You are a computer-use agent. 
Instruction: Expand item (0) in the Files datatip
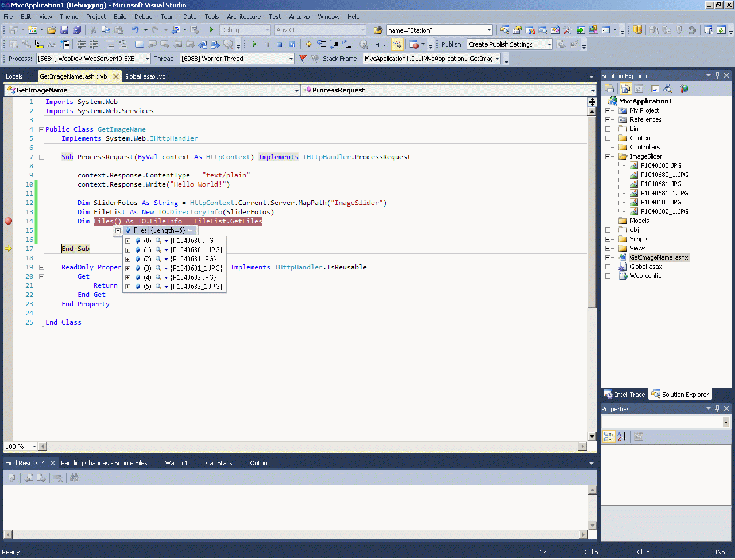(x=127, y=241)
